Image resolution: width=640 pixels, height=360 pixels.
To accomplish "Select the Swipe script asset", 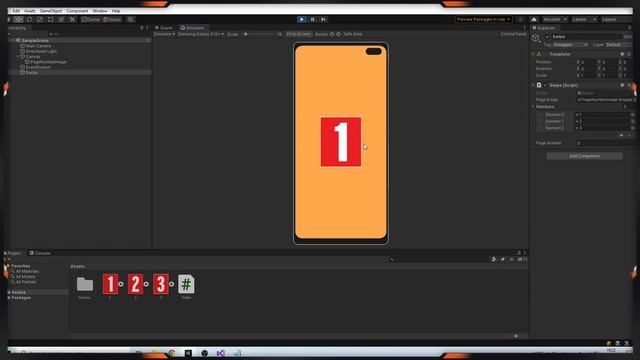I will point(186,284).
